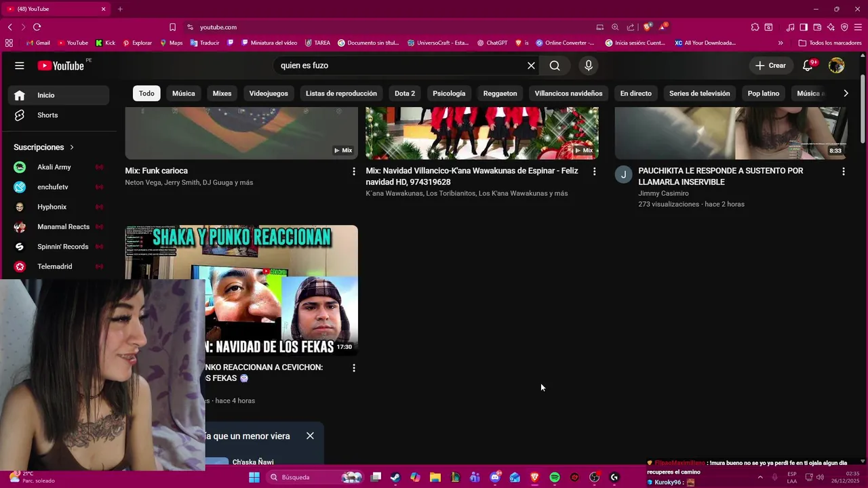Open options for PAUCHIKITA video
This screenshot has width=868, height=488.
click(x=844, y=171)
